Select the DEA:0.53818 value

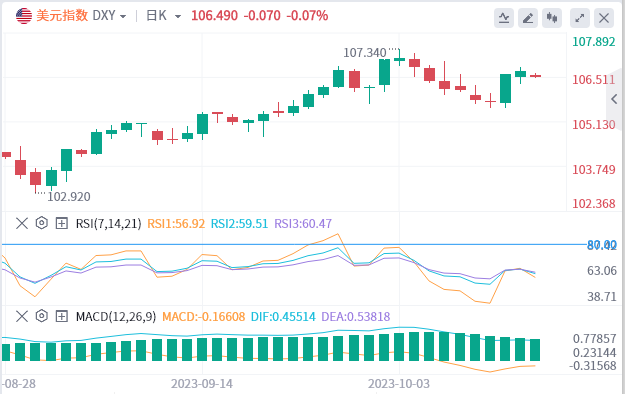coord(356,317)
